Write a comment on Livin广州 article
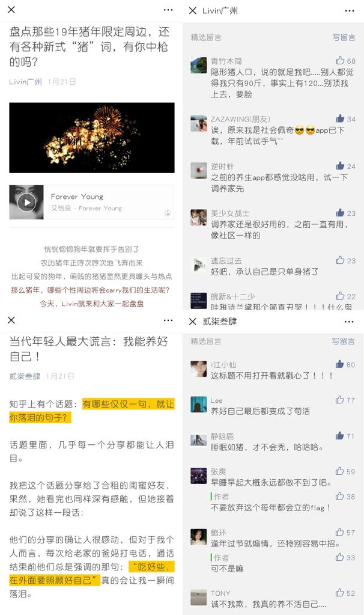This screenshot has width=364, height=615. pos(344,37)
